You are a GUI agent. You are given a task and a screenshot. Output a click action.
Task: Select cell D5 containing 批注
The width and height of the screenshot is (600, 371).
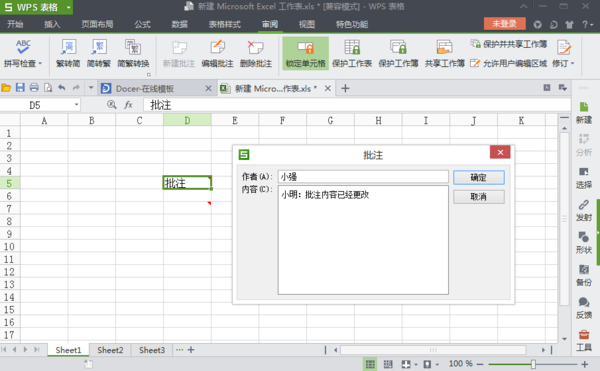click(187, 183)
